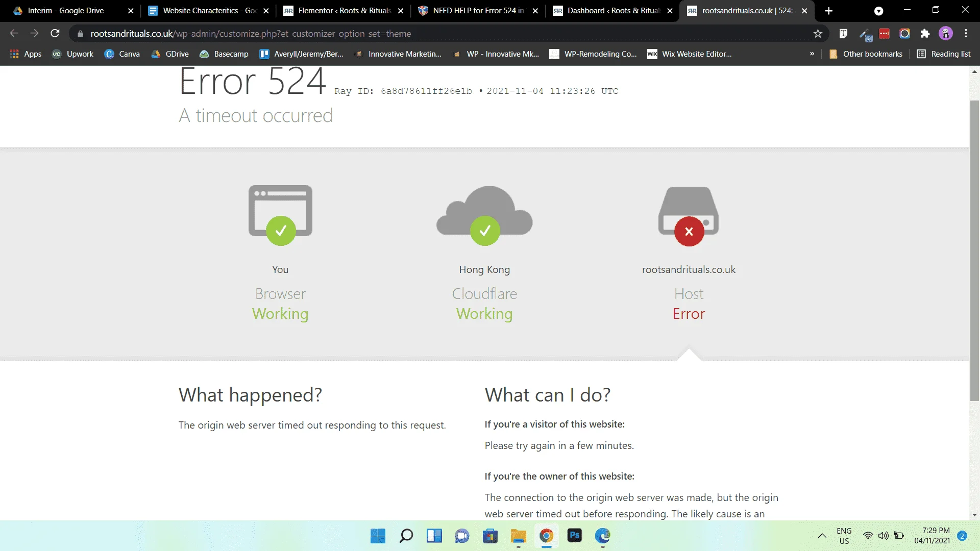Viewport: 980px width, 551px height.
Task: Open the tab search dropdown arrow
Action: tap(878, 11)
